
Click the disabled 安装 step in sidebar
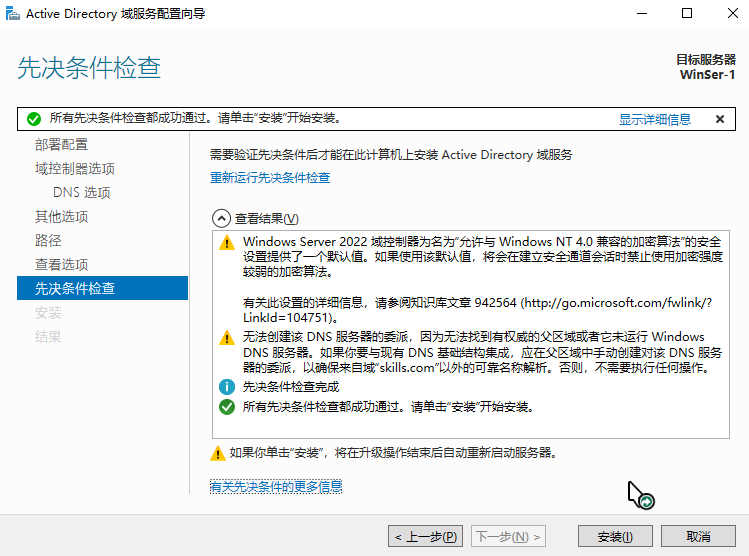click(x=48, y=313)
